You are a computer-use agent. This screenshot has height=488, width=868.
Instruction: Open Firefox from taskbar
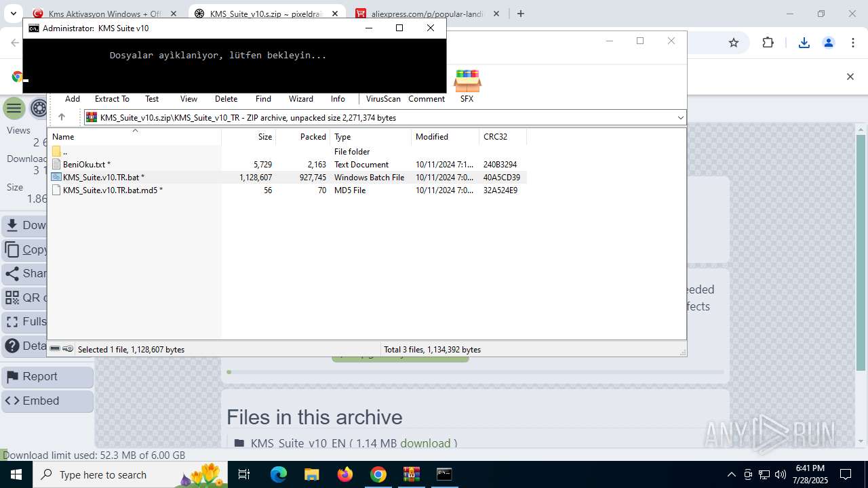coord(344,474)
